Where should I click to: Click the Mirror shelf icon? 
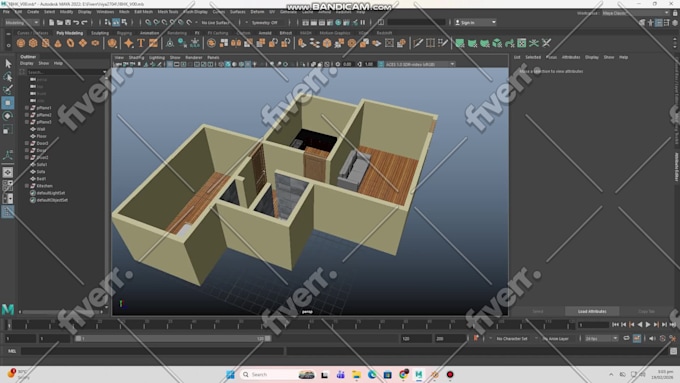(x=236, y=43)
